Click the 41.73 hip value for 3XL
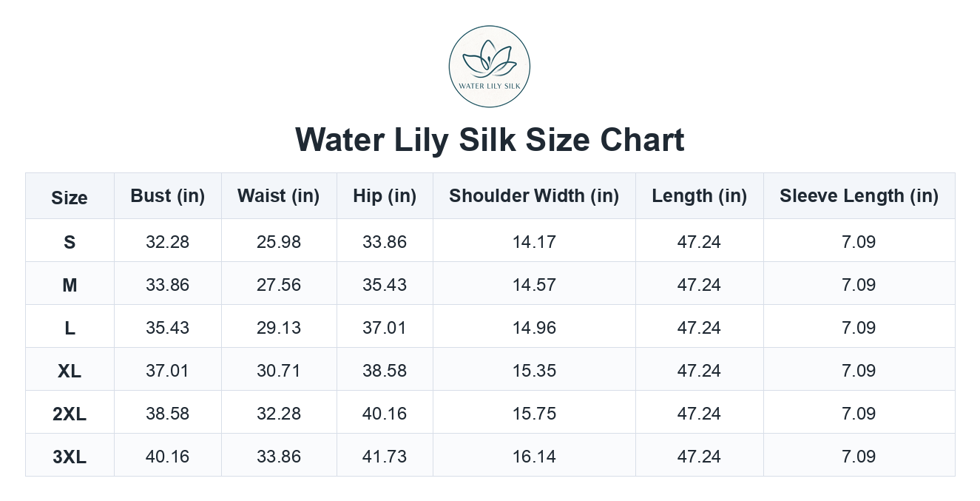Screen dimensions: 980x501 click(385, 457)
